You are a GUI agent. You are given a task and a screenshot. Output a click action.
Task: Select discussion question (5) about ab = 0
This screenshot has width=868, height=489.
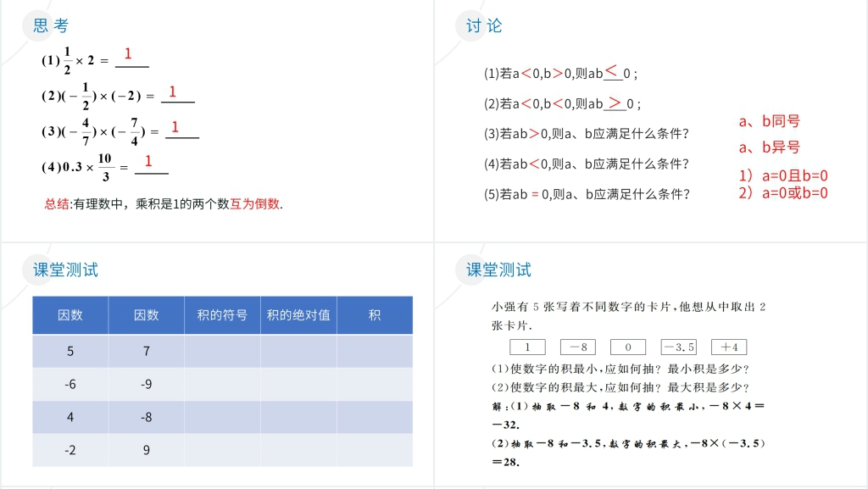[x=586, y=194]
